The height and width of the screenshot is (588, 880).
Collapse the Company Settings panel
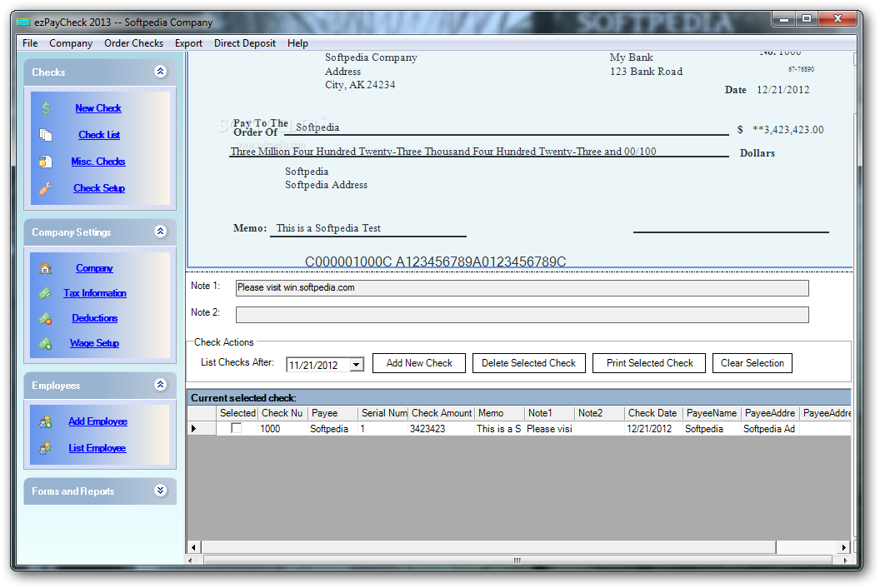[161, 232]
